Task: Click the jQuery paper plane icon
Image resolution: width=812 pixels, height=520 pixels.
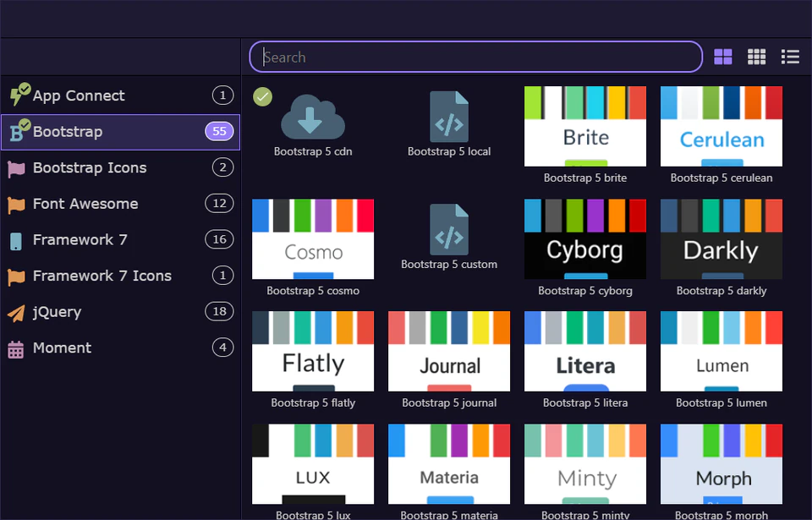Action: 16,312
